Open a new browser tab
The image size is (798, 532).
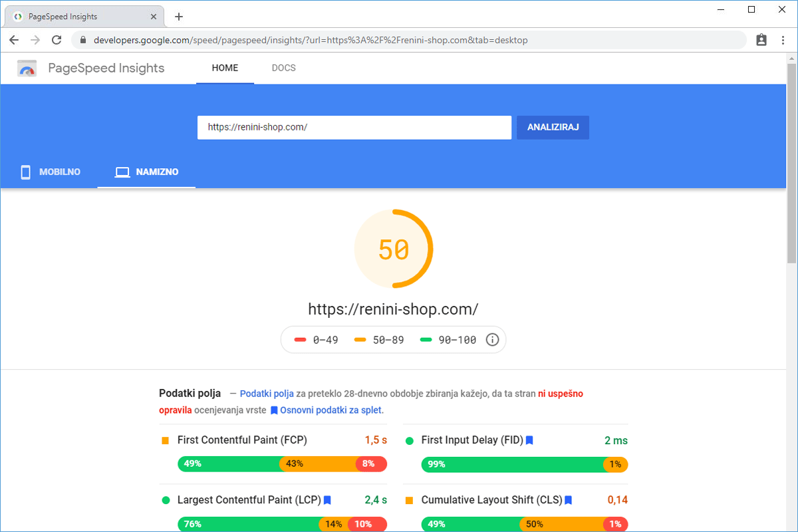(179, 17)
